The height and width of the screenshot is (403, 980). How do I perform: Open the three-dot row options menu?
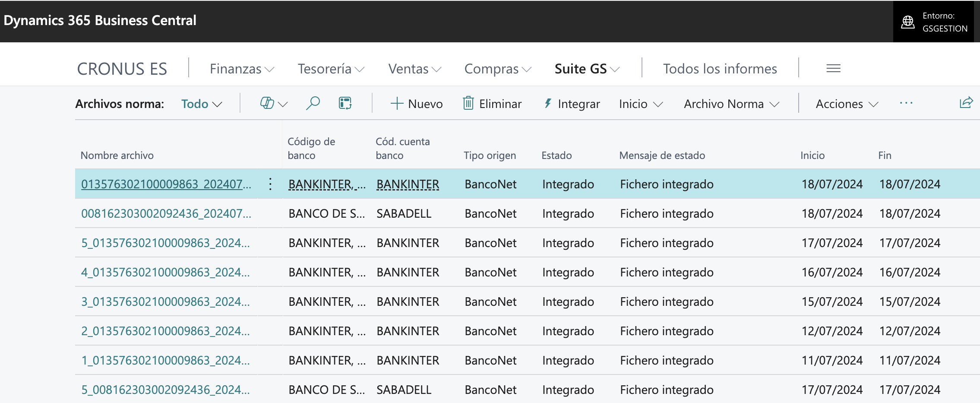pos(270,184)
